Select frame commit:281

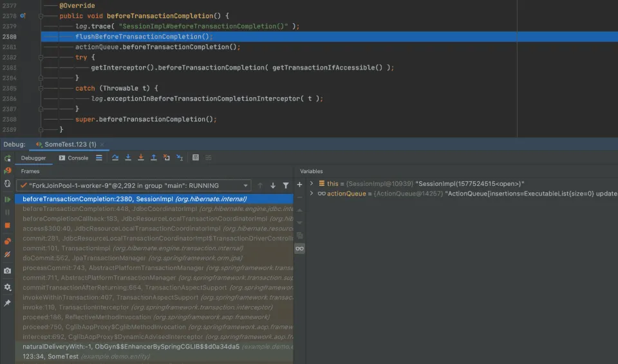pos(154,239)
